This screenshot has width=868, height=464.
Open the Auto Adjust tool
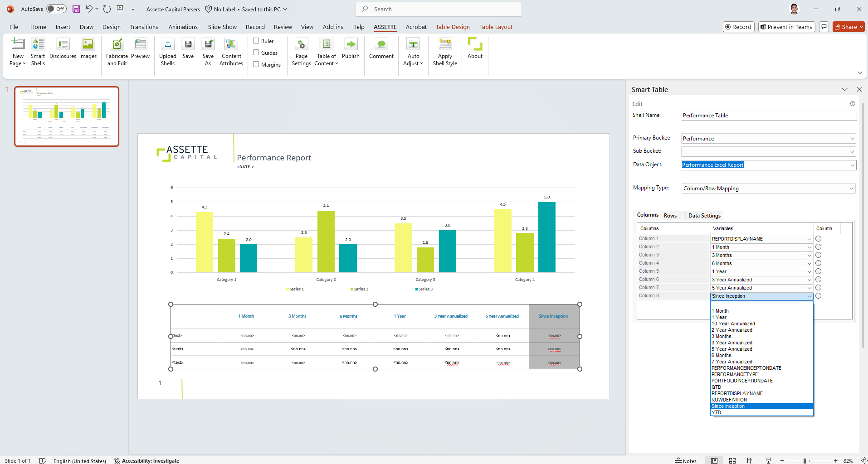(413, 52)
